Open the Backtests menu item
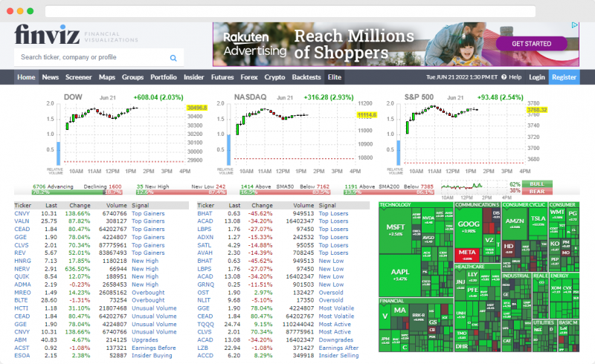The image size is (595, 364). coord(306,77)
